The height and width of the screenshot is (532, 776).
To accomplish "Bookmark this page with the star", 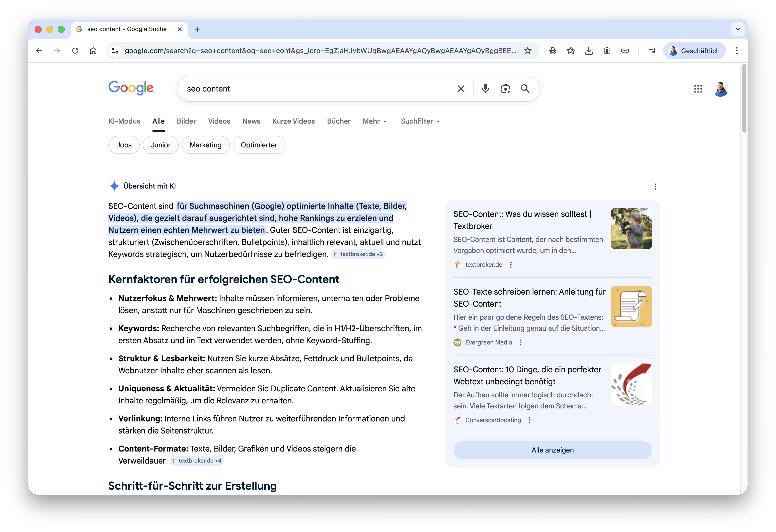I will (x=527, y=50).
